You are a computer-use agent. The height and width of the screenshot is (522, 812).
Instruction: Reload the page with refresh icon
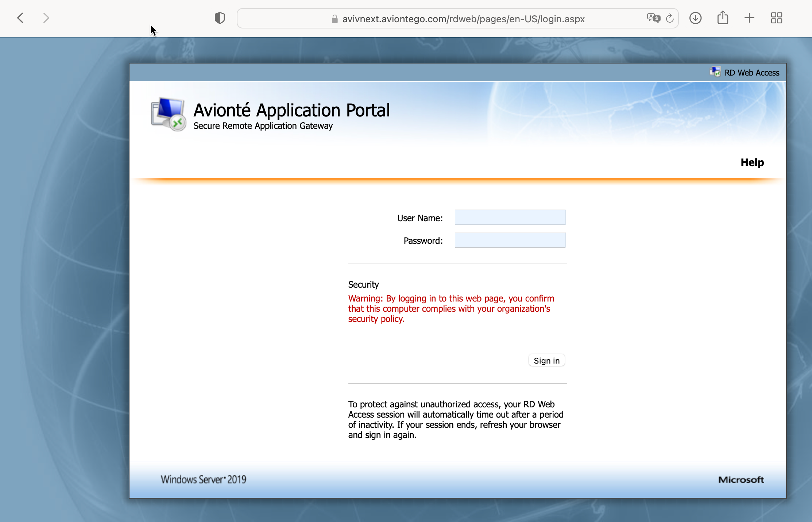pos(670,18)
